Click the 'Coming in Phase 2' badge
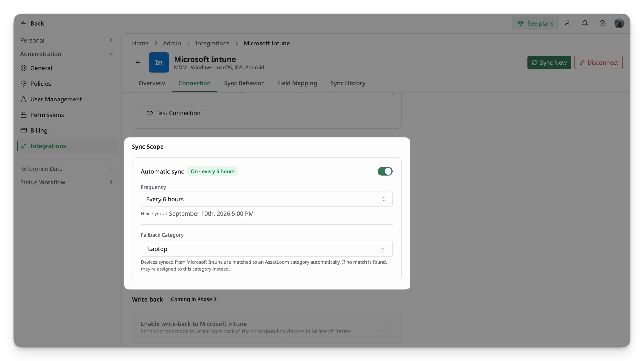Viewport: 644px width, 361px height. click(194, 299)
